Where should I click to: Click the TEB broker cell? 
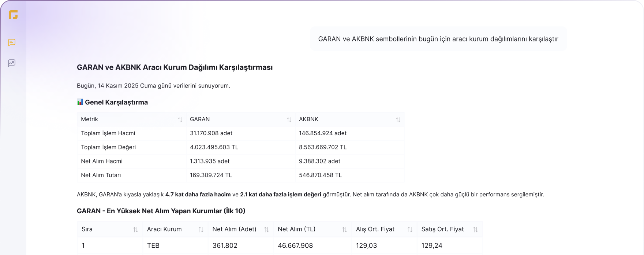(x=153, y=246)
